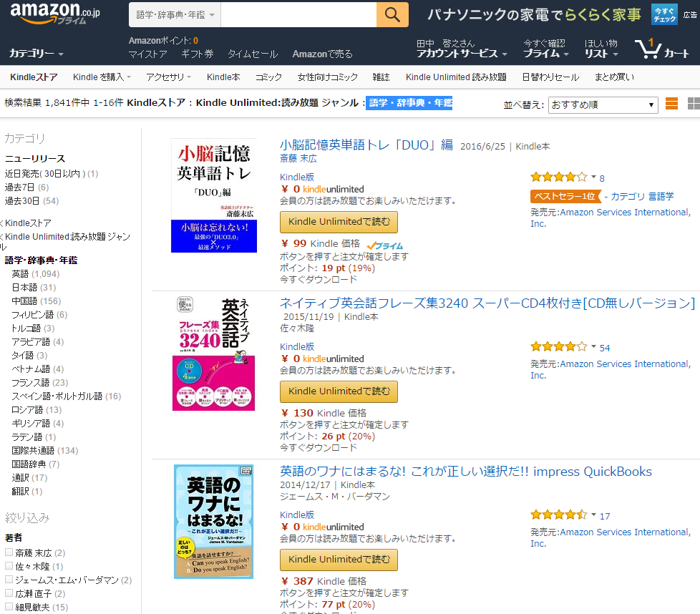The image size is (700, 614).
Task: Open the 日替わりセール tab
Action: [x=550, y=77]
